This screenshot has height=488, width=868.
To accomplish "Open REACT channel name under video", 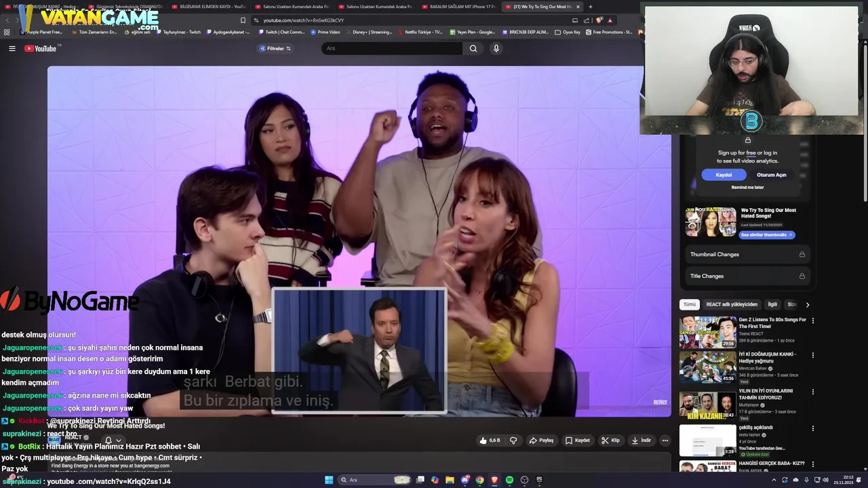I will 73,437.
